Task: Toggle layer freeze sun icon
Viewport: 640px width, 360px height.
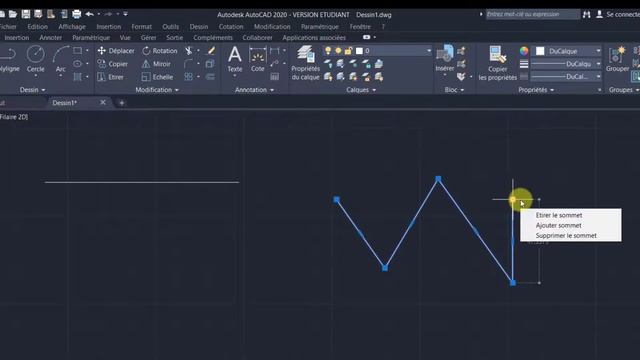Action: click(338, 51)
